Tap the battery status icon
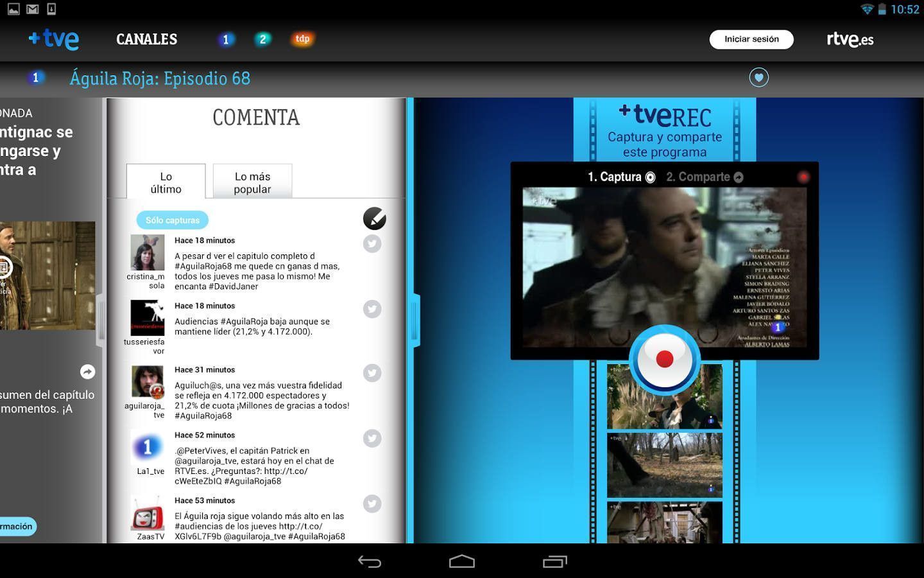Viewport: 924px width, 578px height. click(882, 9)
